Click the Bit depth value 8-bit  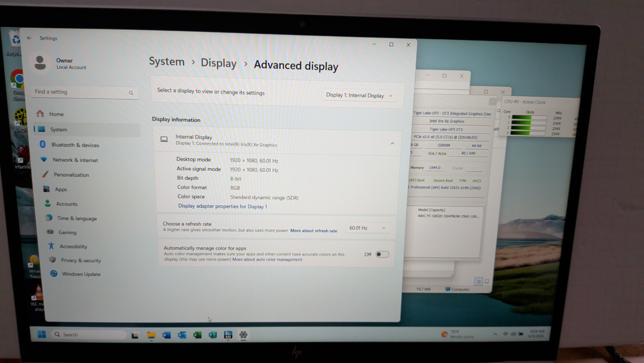(x=235, y=179)
